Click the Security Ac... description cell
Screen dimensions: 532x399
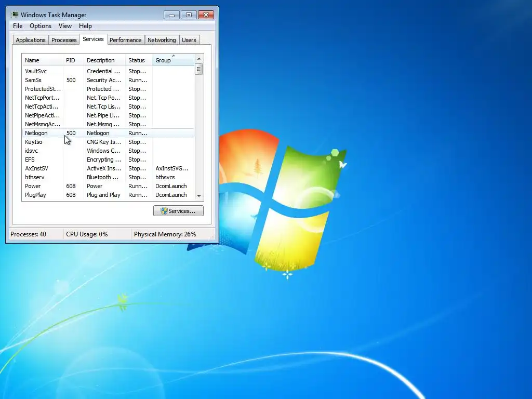point(104,80)
